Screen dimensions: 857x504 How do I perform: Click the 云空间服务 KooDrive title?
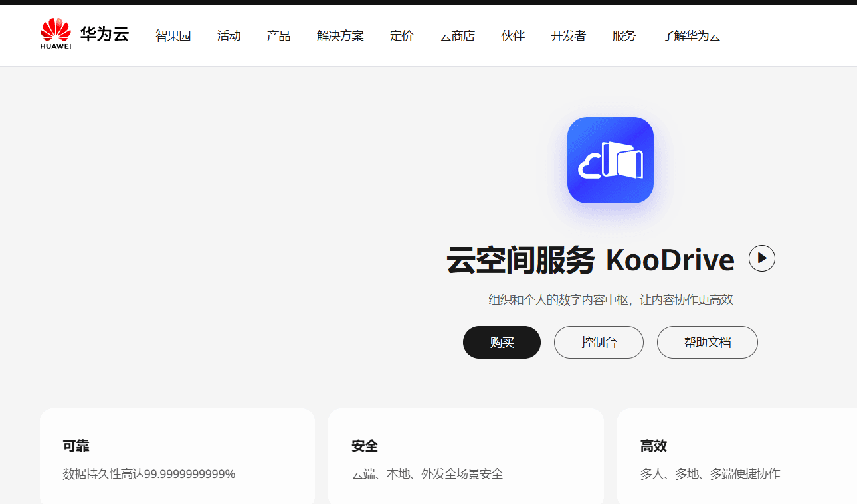click(591, 260)
